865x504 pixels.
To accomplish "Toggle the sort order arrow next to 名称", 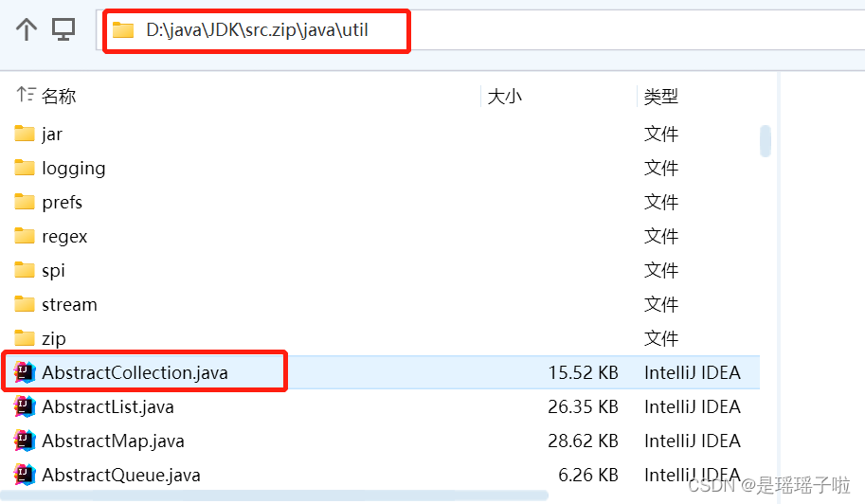I will [x=26, y=95].
